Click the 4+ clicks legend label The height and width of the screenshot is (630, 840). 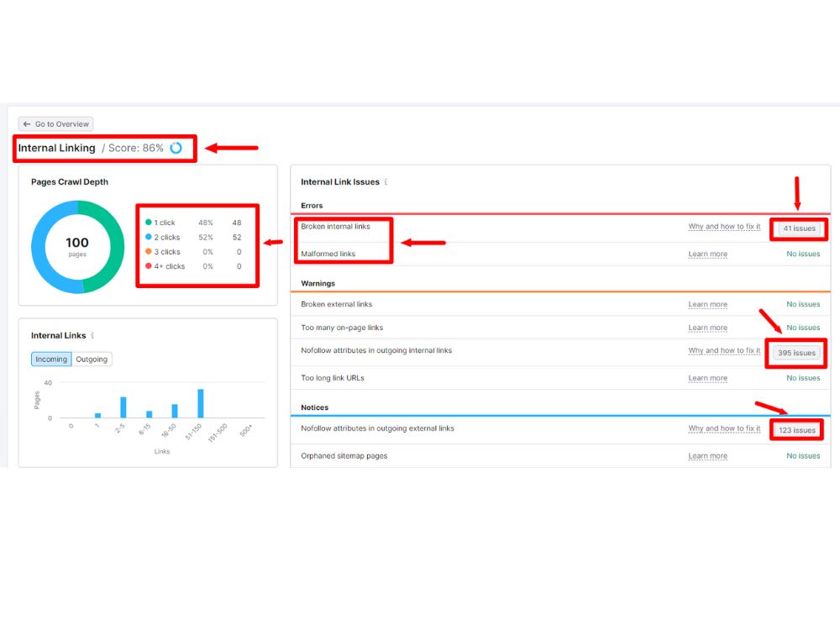click(170, 266)
